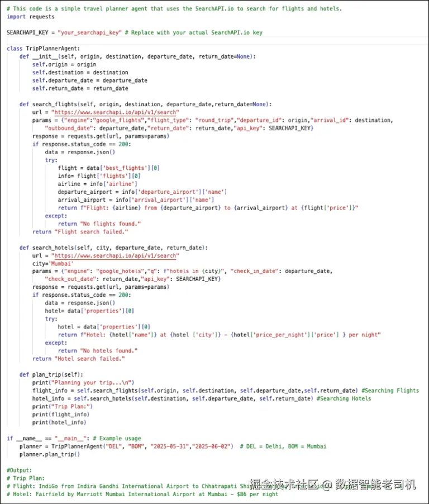The image size is (429, 504).
Task: Click the 'import requests' line
Action: [x=31, y=17]
